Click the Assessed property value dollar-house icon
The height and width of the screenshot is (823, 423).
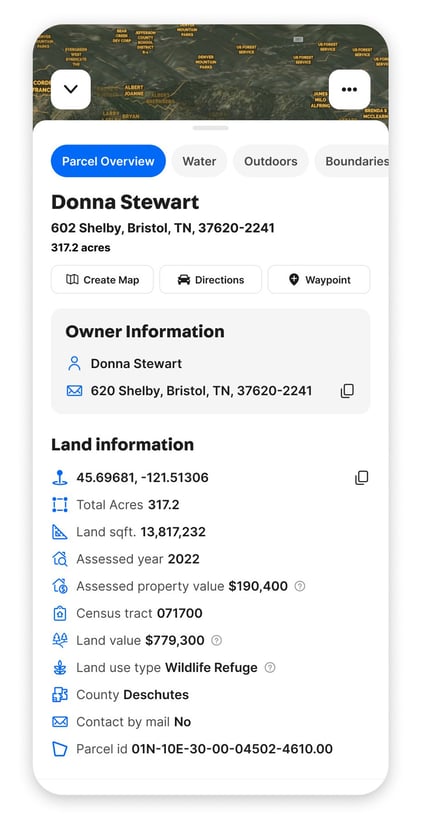point(60,586)
